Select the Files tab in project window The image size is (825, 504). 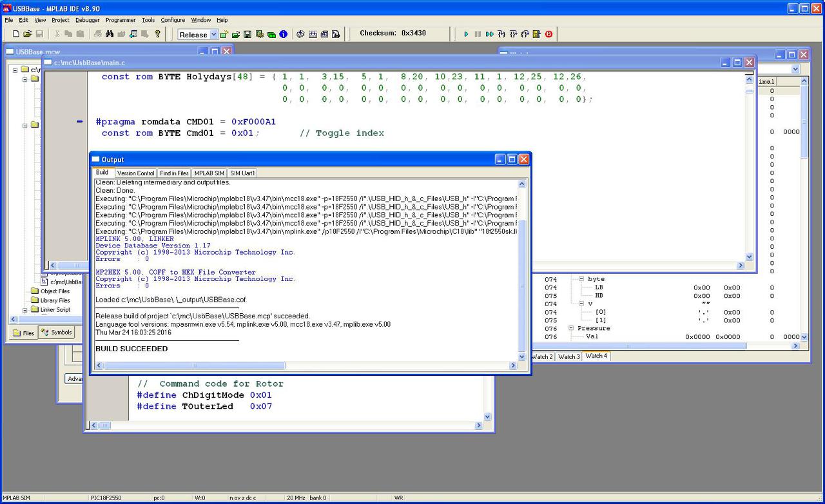pos(24,333)
